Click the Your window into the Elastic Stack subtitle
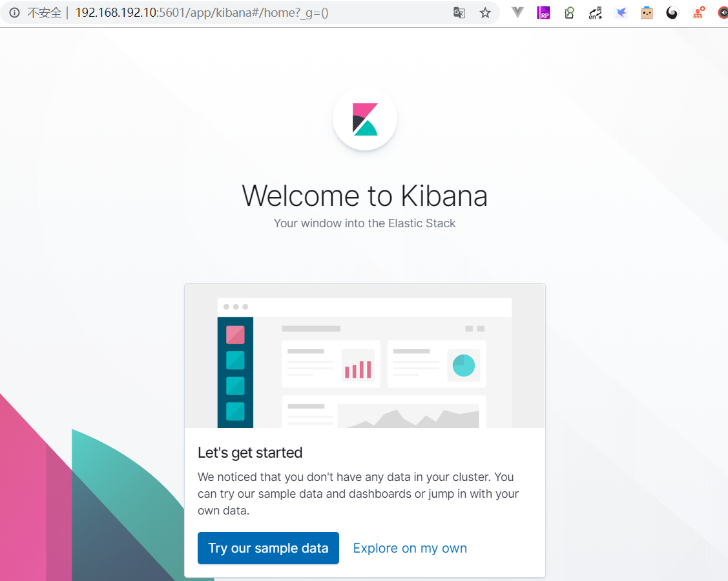Viewport: 728px width, 581px height. (365, 223)
